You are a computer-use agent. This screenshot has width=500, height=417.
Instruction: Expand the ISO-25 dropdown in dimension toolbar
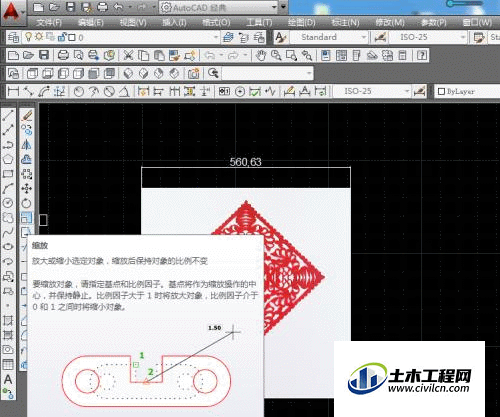(406, 91)
